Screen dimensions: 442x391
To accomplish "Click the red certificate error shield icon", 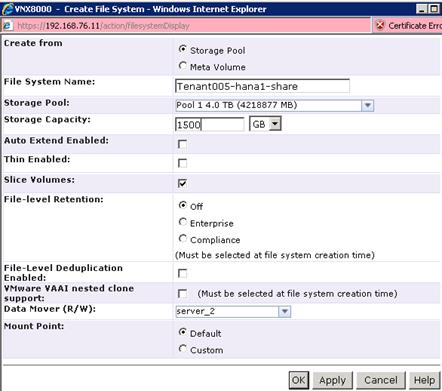I will [x=380, y=25].
